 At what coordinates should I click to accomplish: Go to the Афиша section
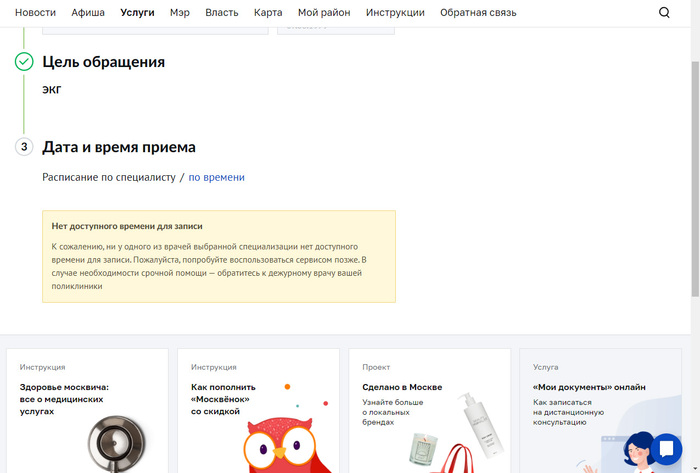[88, 13]
